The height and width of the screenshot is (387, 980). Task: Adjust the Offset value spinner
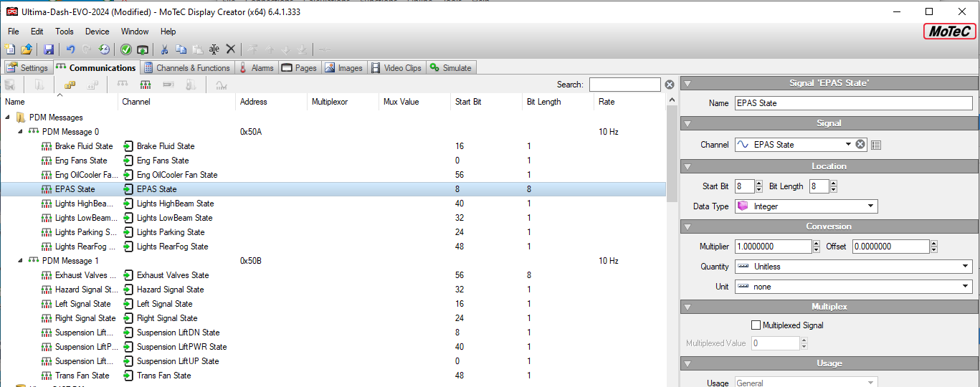click(x=934, y=247)
